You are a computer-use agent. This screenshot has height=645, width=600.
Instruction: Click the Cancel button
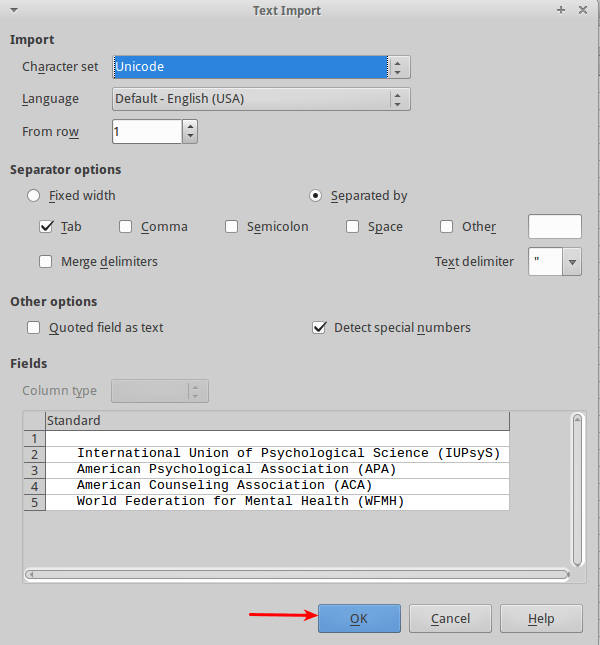tap(450, 619)
